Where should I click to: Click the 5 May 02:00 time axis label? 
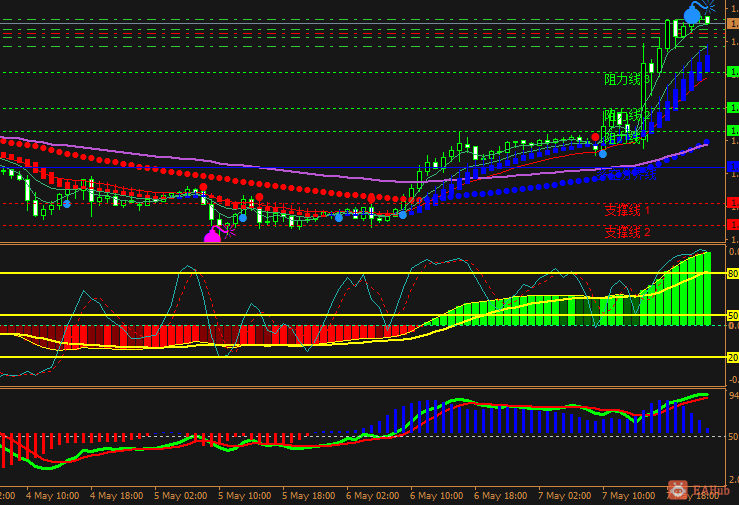pyautogui.click(x=181, y=496)
